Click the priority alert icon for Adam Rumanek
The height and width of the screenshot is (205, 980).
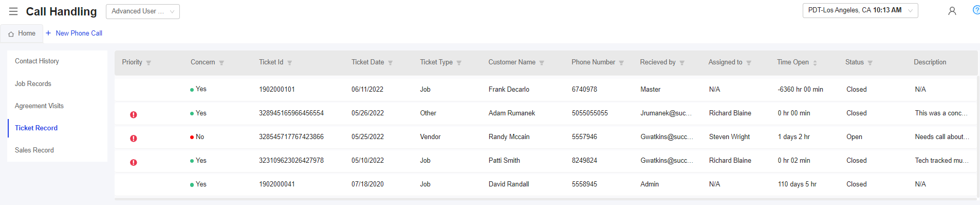point(134,114)
